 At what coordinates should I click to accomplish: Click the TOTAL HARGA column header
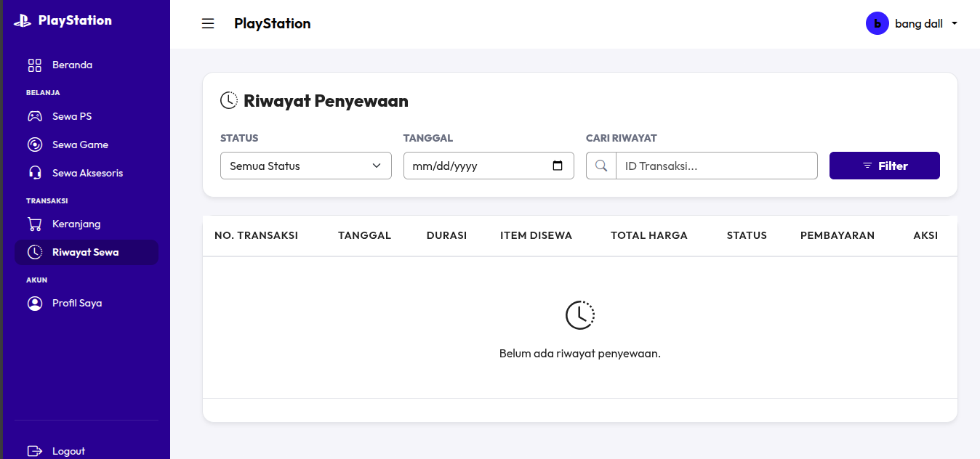point(649,235)
